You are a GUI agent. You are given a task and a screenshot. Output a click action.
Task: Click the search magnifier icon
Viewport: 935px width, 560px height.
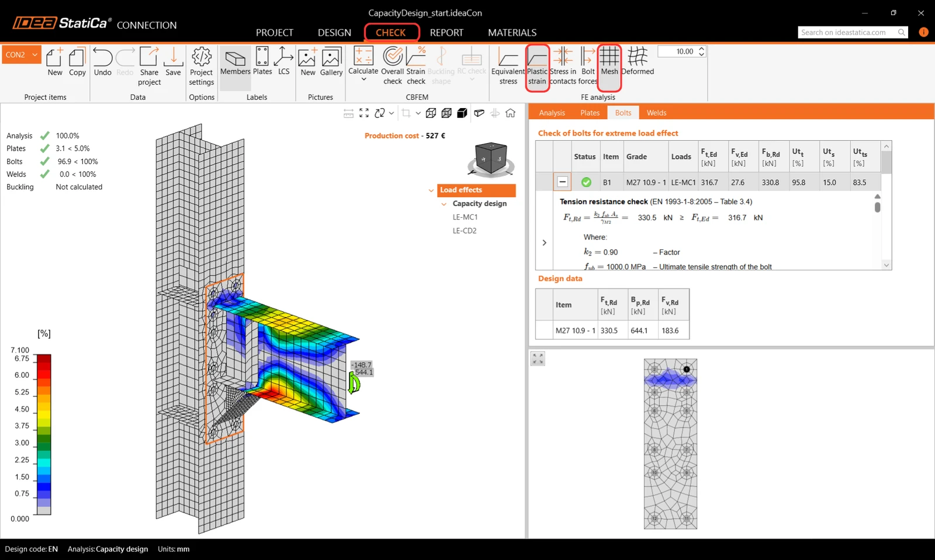pos(902,33)
